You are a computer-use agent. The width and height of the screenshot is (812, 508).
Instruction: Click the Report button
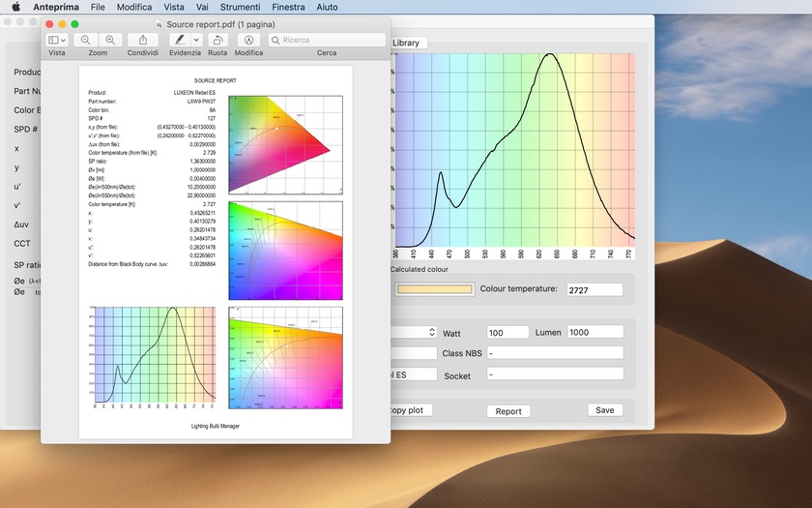pyautogui.click(x=508, y=411)
